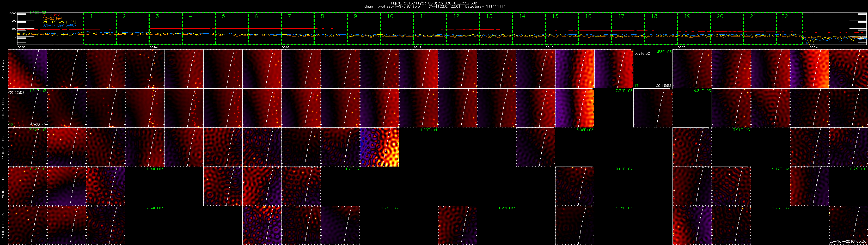Click the red '3-12 keV' legend entry
The image size is (868, 245).
coord(52,15)
